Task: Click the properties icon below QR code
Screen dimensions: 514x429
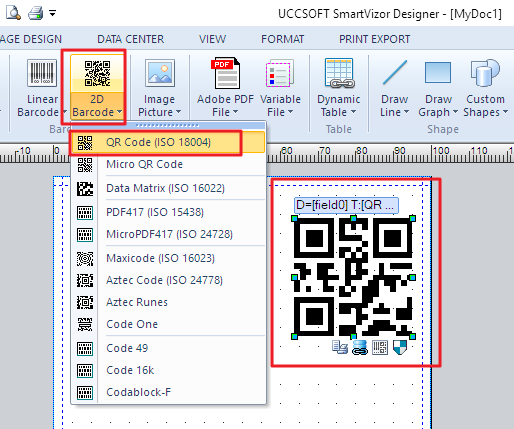Action: [340, 347]
